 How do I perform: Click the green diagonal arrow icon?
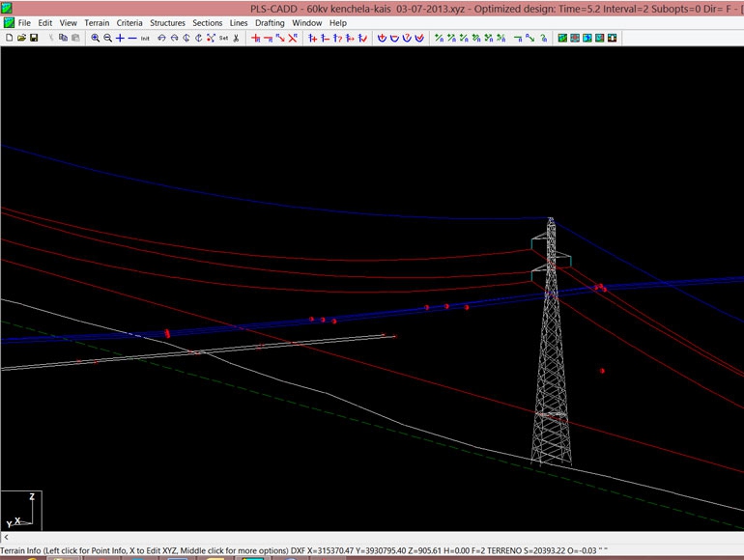tap(530, 38)
